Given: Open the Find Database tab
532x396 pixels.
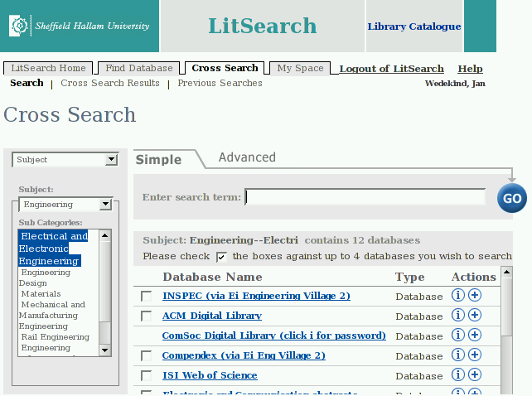Looking at the screenshot, I should 138,68.
